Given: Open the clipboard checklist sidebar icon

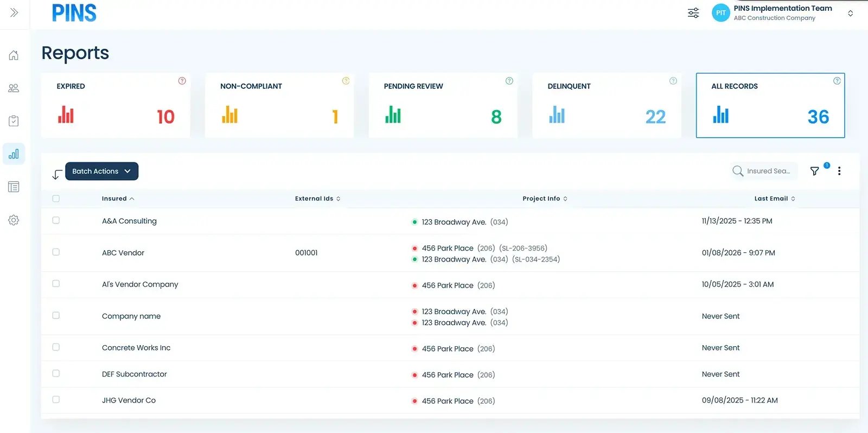Looking at the screenshot, I should click(x=14, y=121).
